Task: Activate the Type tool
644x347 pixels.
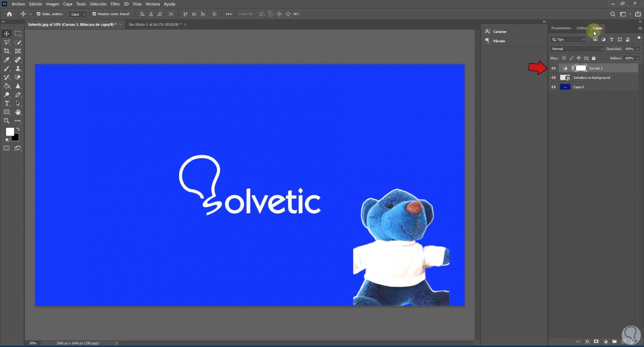Action: pos(7,103)
